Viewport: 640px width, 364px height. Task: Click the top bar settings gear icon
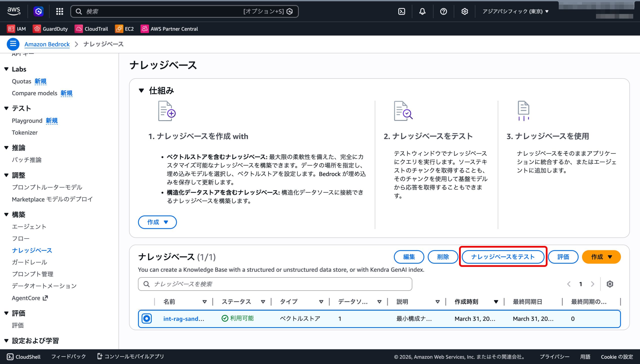[x=464, y=11]
